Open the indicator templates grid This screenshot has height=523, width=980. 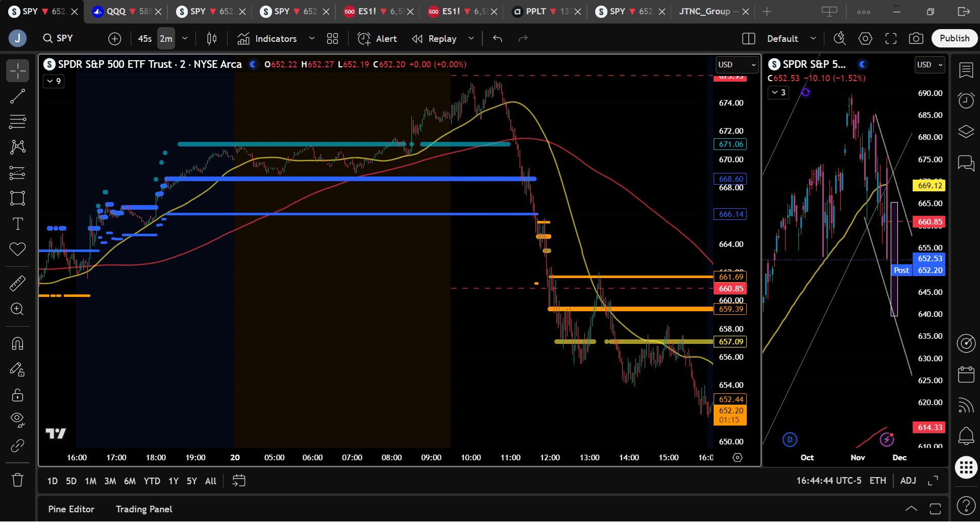pos(332,38)
